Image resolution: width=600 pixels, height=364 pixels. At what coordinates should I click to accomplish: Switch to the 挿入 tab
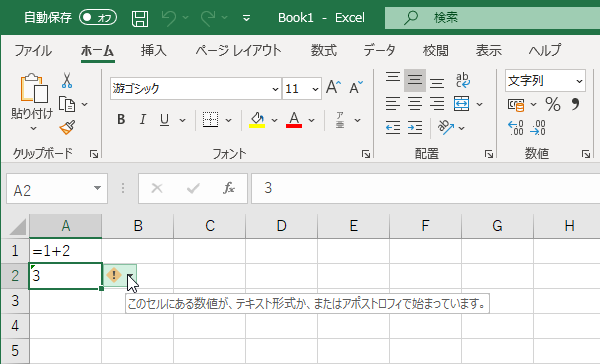pyautogui.click(x=154, y=51)
